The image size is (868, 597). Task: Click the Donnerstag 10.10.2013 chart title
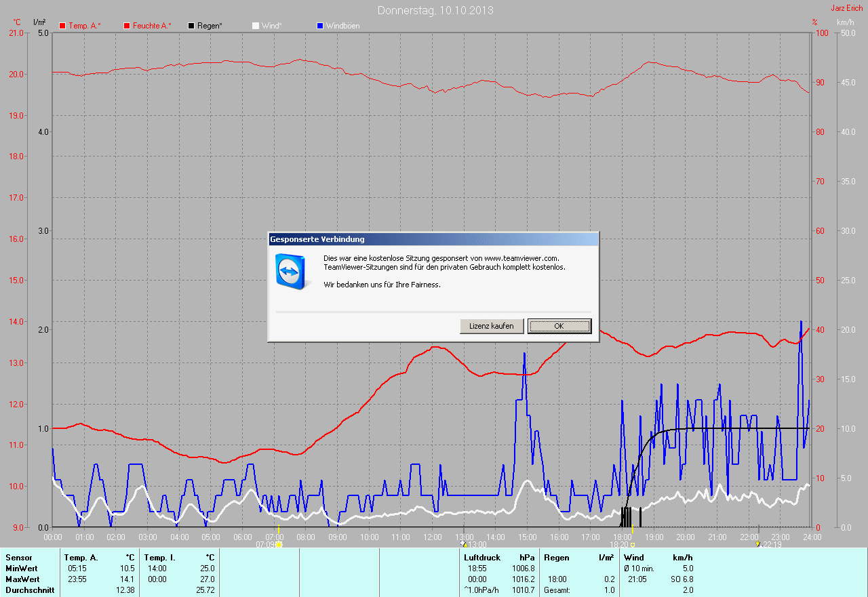coord(435,10)
